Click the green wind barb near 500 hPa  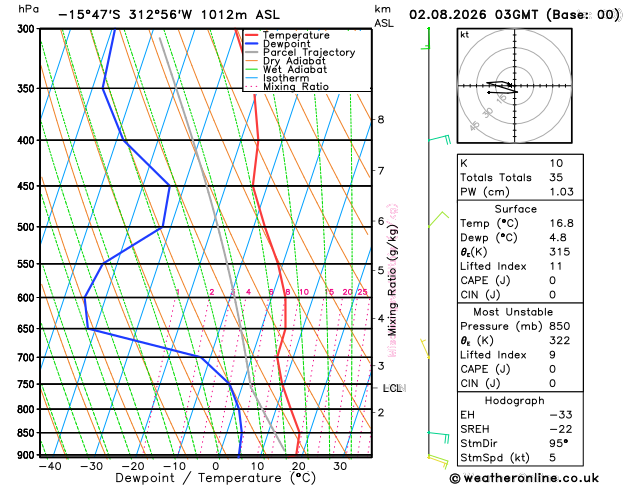438,219
